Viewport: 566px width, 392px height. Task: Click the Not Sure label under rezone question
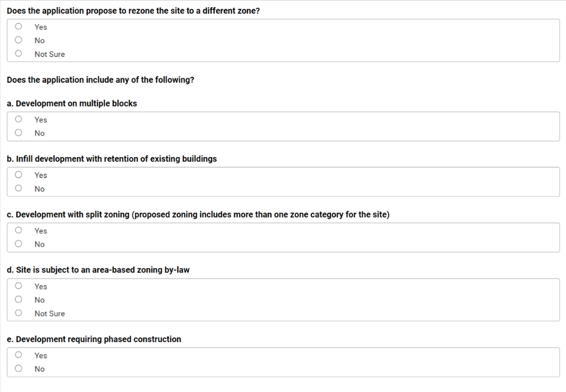49,54
